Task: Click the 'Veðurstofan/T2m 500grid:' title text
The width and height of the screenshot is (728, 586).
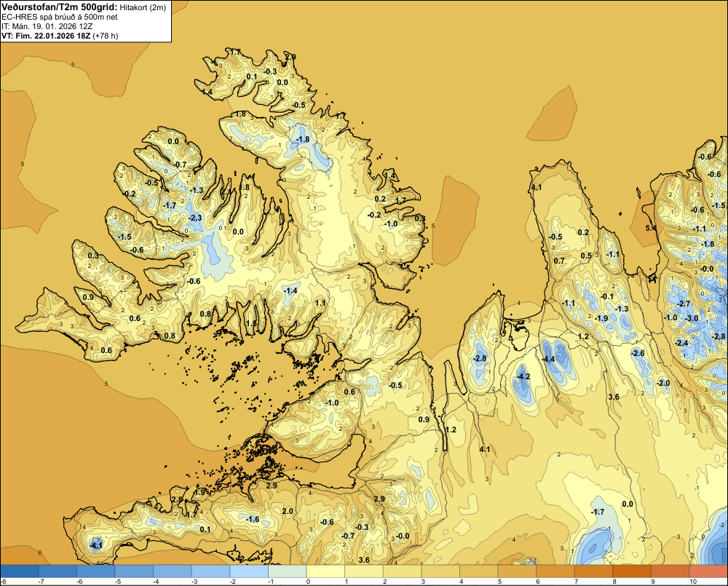Action: [59, 7]
